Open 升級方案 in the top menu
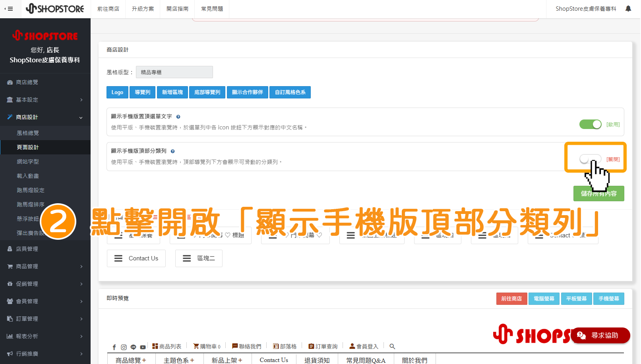The image size is (641, 364). (x=143, y=9)
